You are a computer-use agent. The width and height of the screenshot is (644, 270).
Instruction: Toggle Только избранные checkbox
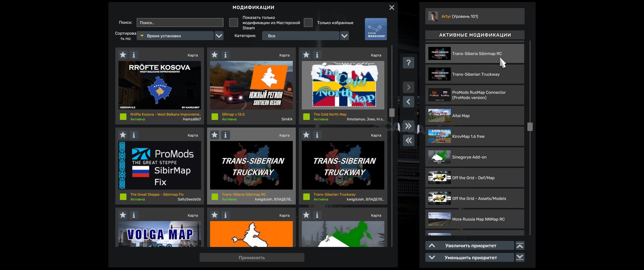click(x=308, y=22)
